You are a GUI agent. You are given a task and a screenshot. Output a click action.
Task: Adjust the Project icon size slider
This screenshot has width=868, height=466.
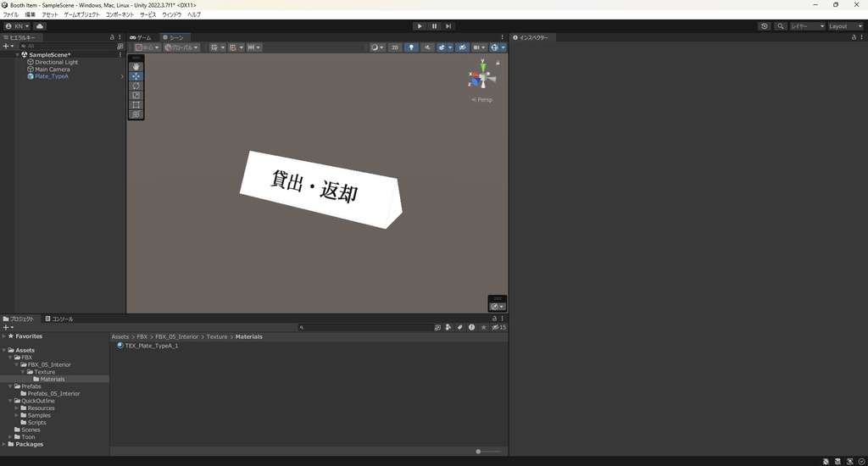click(488, 452)
